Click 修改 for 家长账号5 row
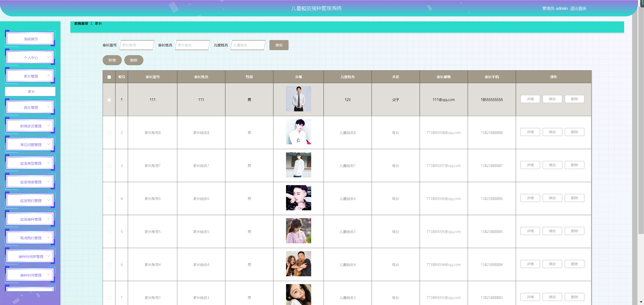This screenshot has width=644, height=305. 552,231
